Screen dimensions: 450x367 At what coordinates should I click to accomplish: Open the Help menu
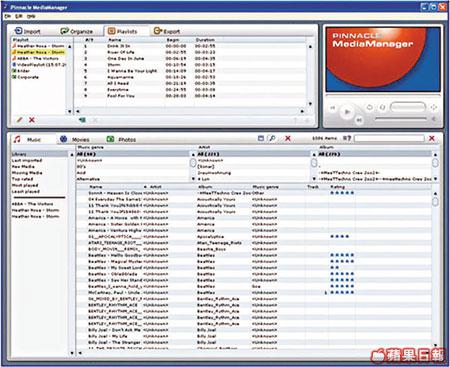(31, 16)
